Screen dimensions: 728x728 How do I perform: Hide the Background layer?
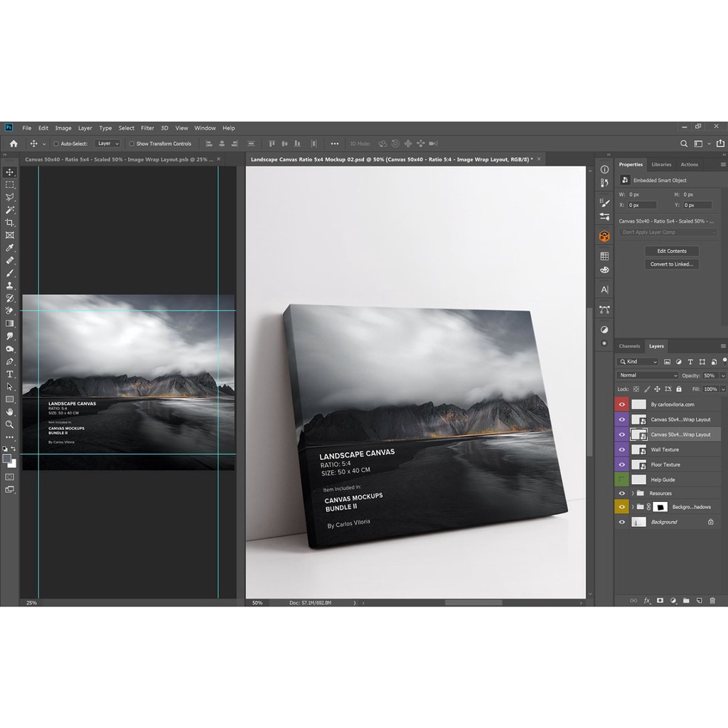coord(621,522)
